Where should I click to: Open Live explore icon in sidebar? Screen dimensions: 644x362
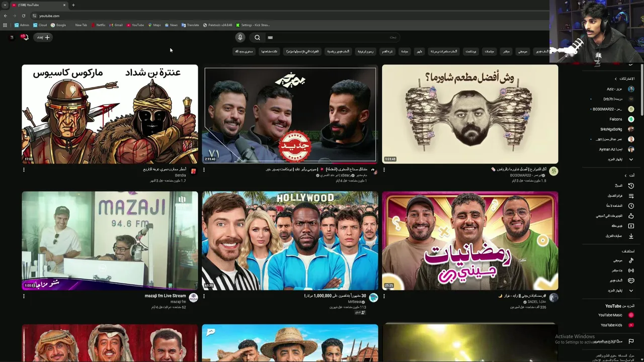tap(631, 270)
